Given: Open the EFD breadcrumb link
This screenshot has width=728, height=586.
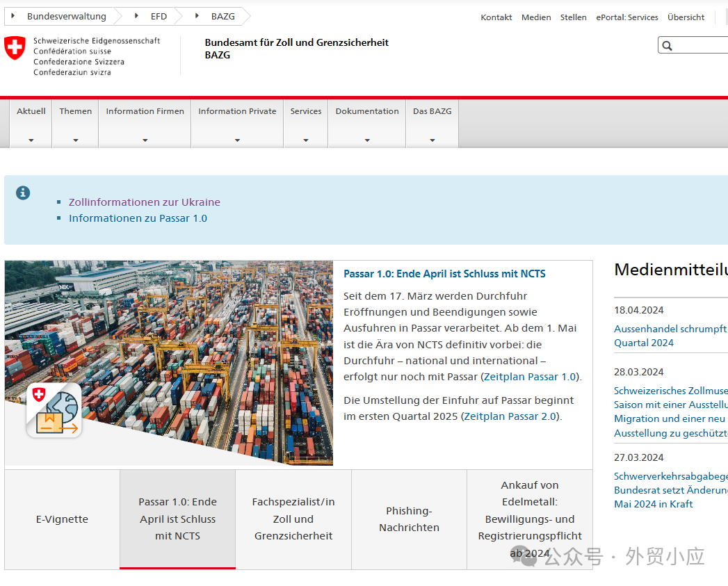Looking at the screenshot, I should point(159,16).
